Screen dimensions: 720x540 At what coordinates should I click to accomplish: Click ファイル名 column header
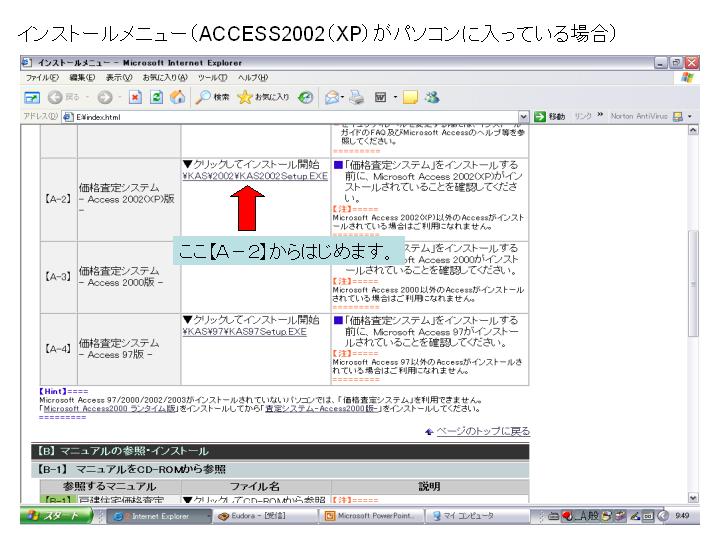coord(255,486)
